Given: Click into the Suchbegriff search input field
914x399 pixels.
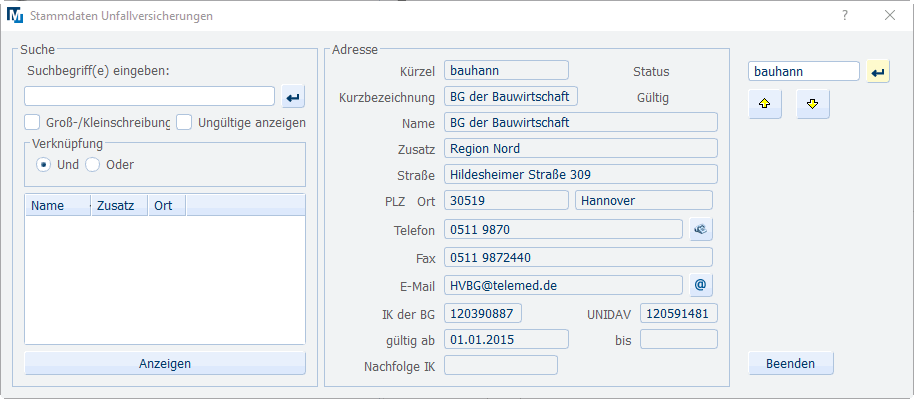Looking at the screenshot, I should (149, 96).
